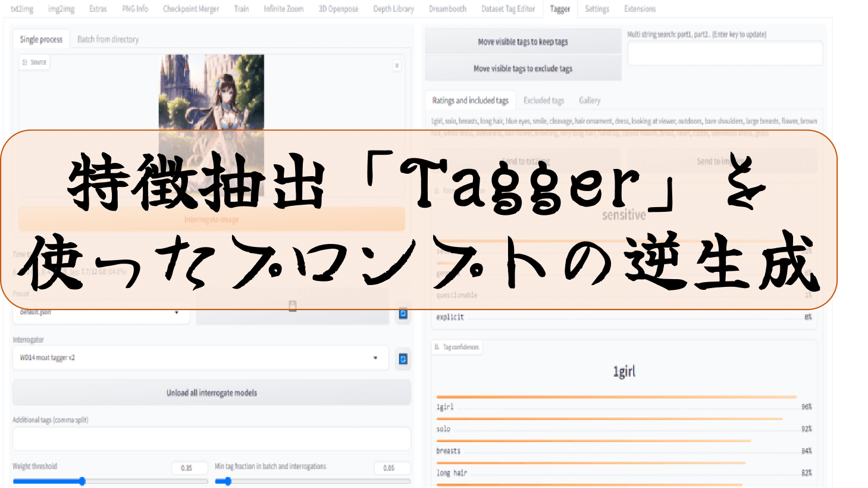Image resolution: width=868 pixels, height=488 pixels.
Task: Show the Excluded tags tab
Action: [544, 101]
